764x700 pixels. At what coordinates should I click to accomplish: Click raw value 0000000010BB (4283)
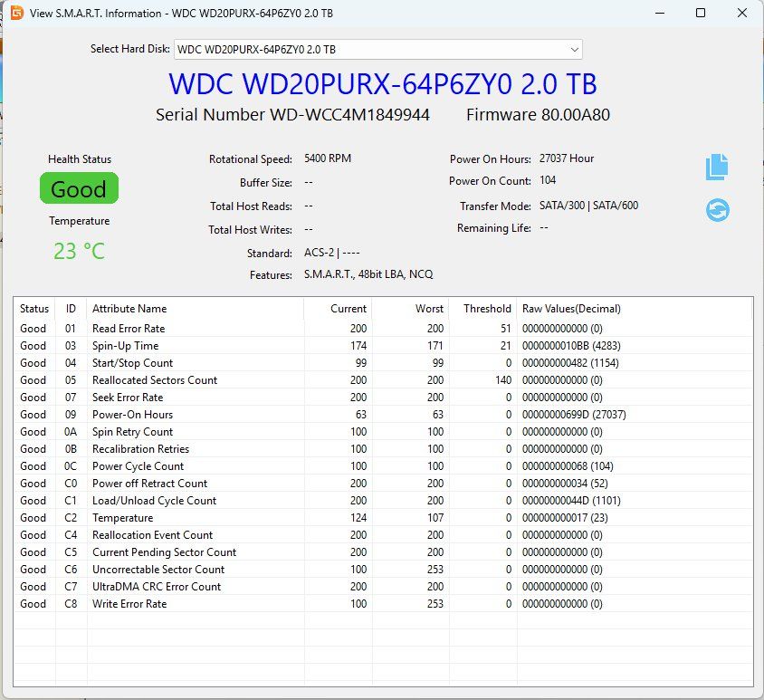pyautogui.click(x=571, y=346)
